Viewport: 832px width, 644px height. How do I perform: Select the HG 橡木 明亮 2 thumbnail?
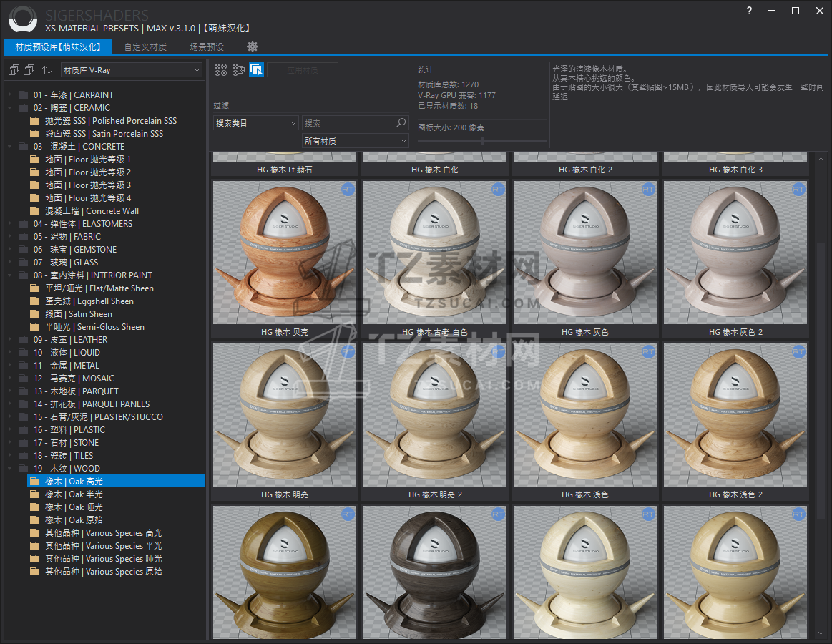tap(434, 414)
